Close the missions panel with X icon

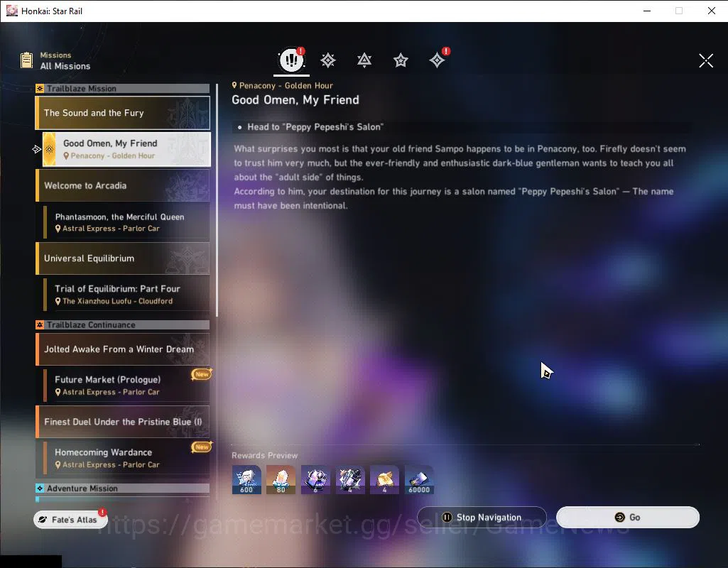(706, 60)
